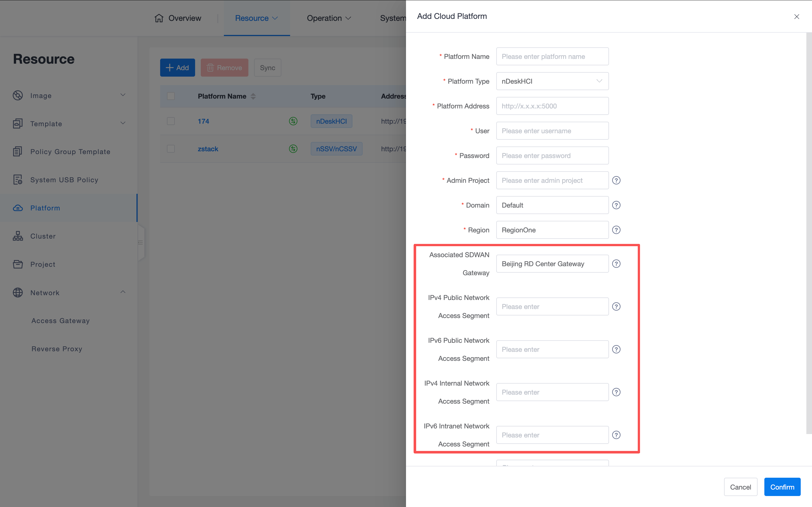Check the box for platform 174
Viewport: 812px width, 507px height.
[171, 121]
